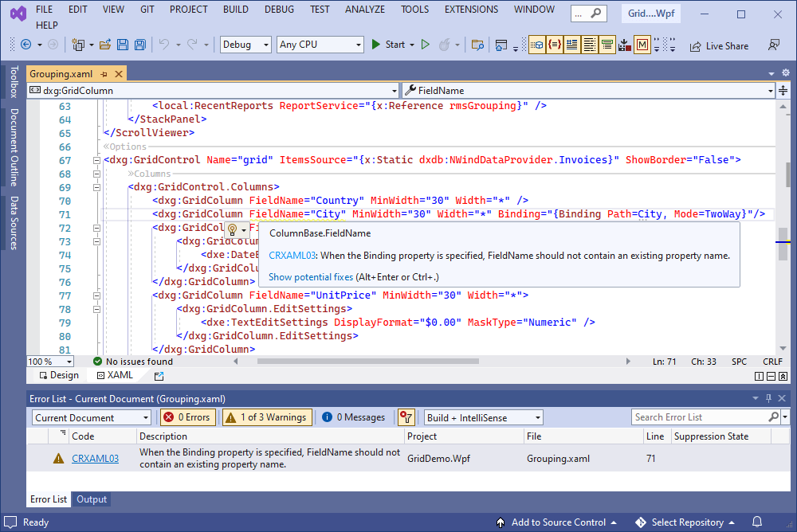Collapse the GridControl.Columns region on line 69
The image size is (797, 532).
(x=96, y=186)
